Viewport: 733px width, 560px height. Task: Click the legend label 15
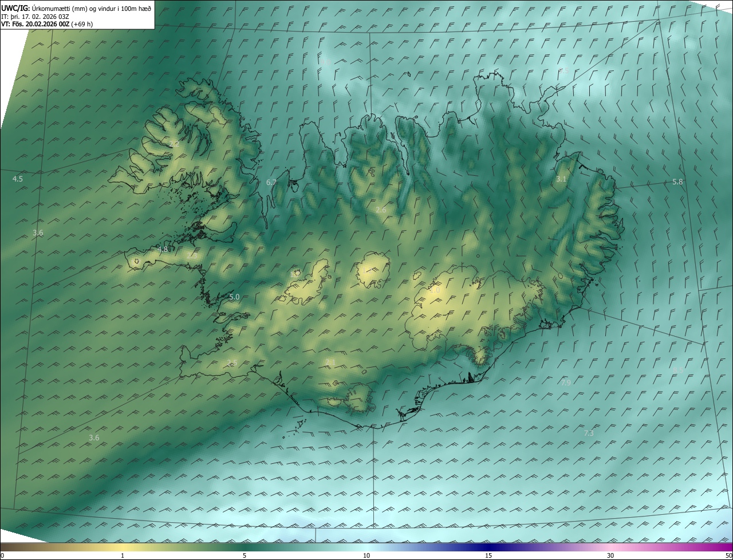(x=488, y=556)
